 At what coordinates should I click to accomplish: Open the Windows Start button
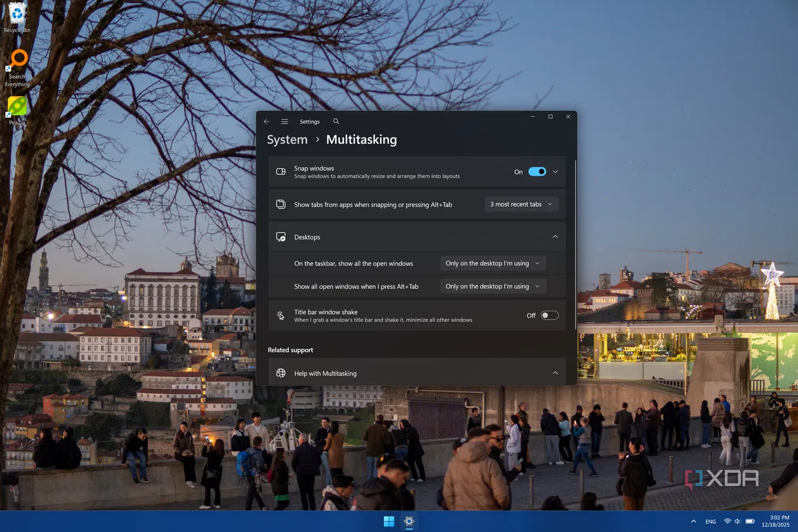point(389,521)
